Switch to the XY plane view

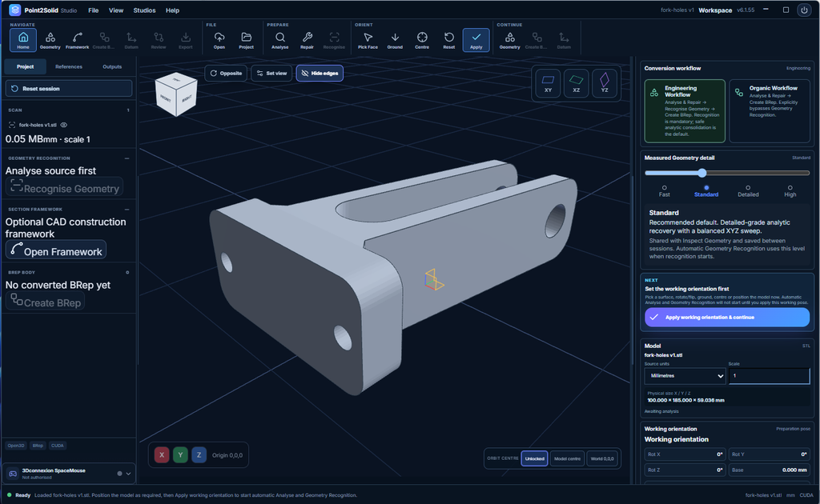tap(548, 83)
